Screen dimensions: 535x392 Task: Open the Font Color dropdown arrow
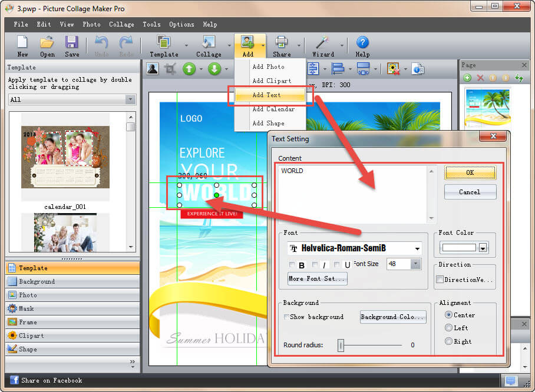click(483, 248)
